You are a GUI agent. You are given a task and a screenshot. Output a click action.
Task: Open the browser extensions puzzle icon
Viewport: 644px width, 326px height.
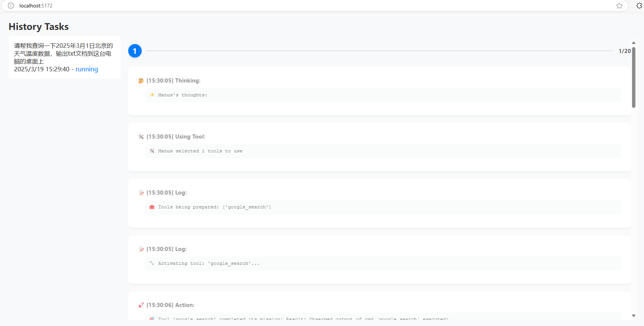(639, 6)
